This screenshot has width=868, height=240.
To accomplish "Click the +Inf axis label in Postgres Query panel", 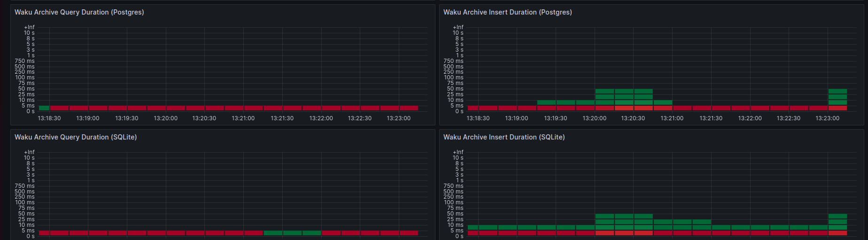I will click(x=29, y=27).
